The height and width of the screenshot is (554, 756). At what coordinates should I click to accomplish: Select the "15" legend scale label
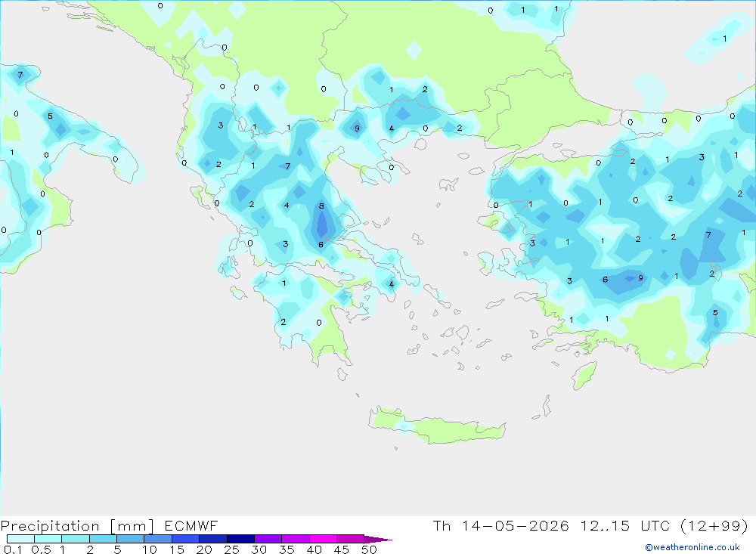pyautogui.click(x=177, y=549)
